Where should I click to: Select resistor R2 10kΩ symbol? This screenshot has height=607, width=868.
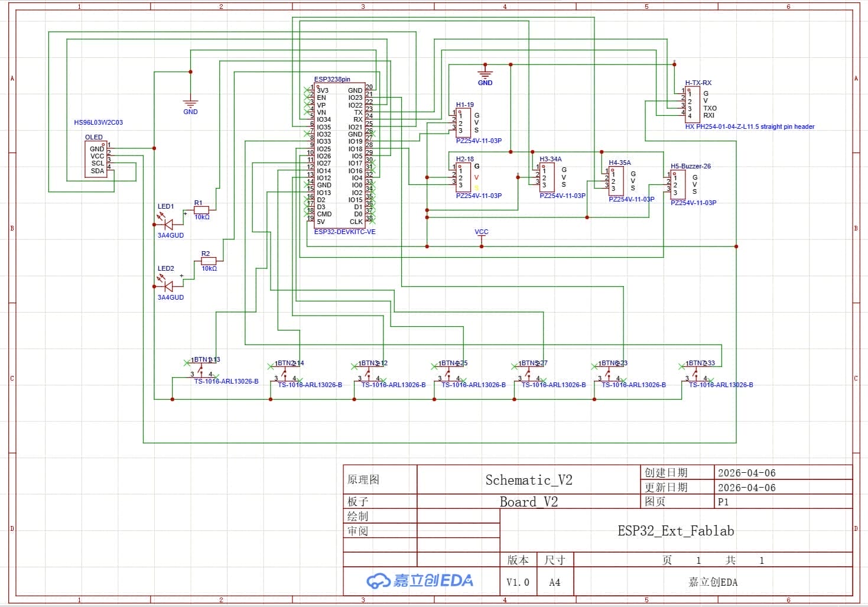[x=209, y=260]
